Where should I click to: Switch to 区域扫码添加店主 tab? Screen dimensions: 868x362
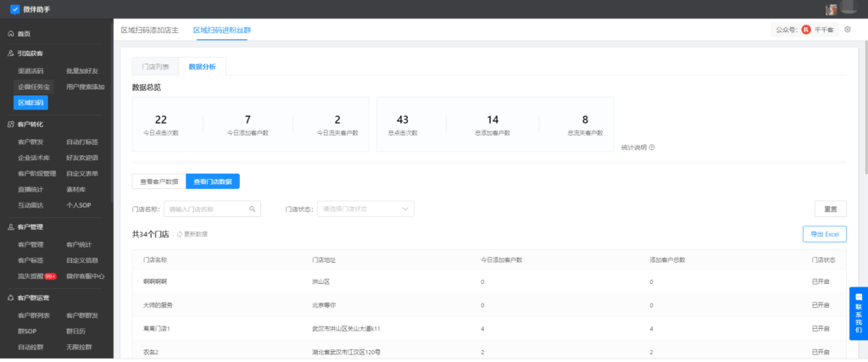149,30
